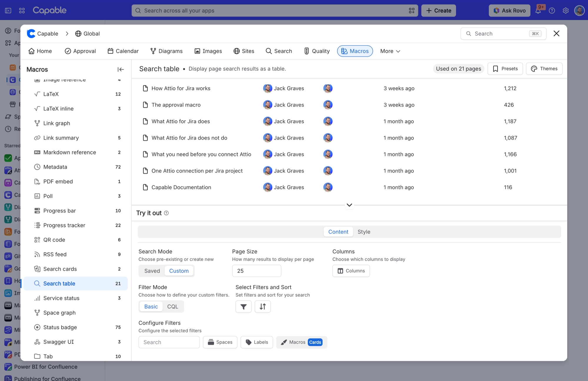The width and height of the screenshot is (588, 381).
Task: Open the app switcher grid icon
Action: [22, 11]
